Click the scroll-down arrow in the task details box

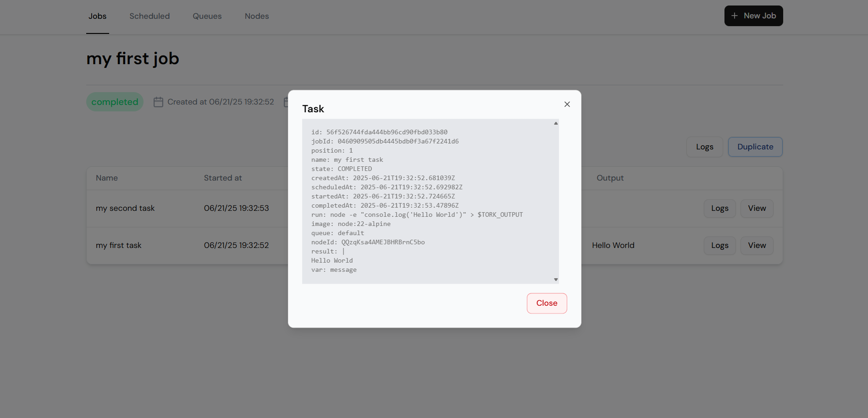[x=556, y=279]
